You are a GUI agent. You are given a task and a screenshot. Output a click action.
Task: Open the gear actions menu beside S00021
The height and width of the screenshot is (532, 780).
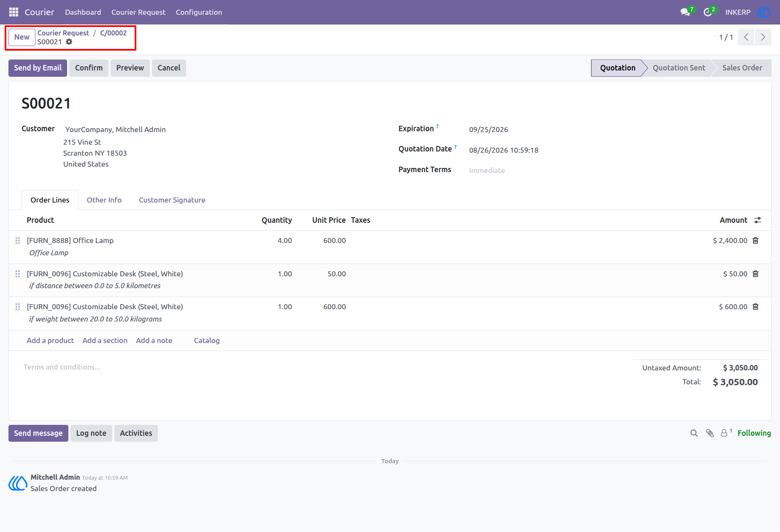[x=69, y=42]
